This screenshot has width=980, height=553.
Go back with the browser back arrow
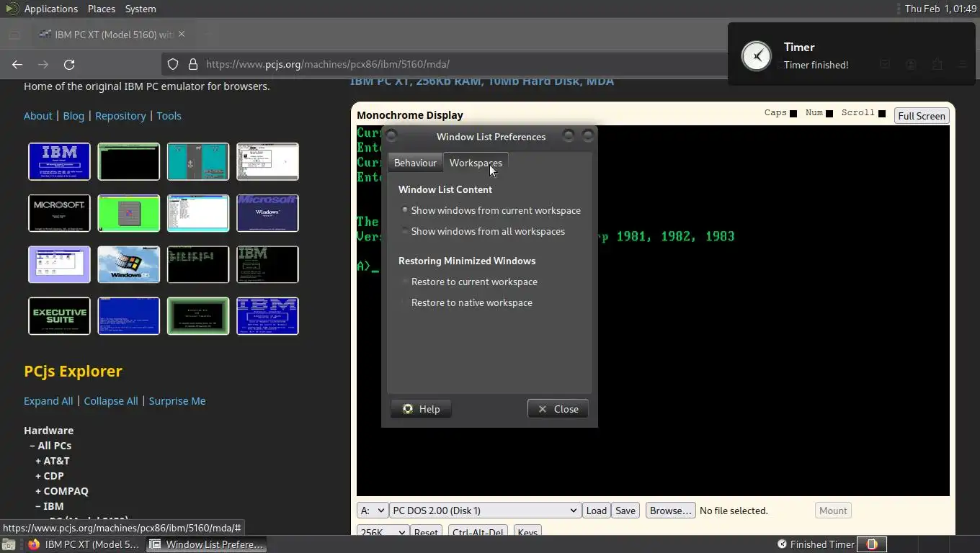[17, 64]
